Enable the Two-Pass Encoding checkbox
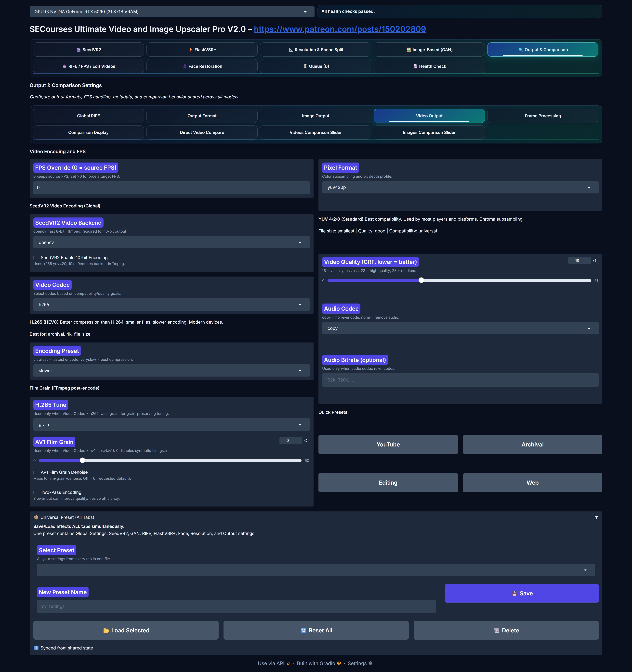 (36, 493)
